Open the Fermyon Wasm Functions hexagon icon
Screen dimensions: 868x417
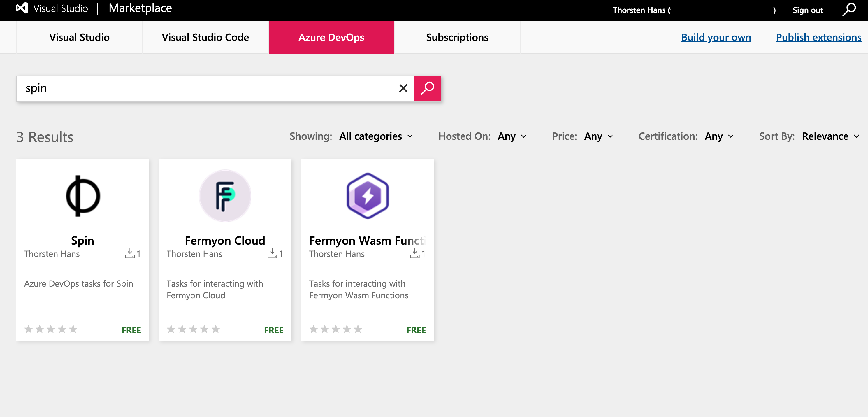coord(367,196)
